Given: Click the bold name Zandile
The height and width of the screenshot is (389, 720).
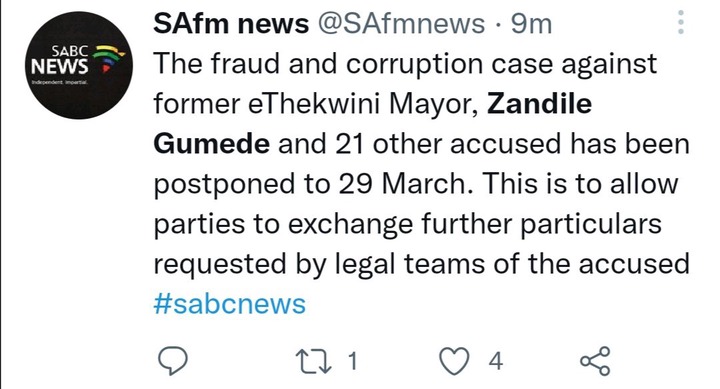Looking at the screenshot, I should coord(539,103).
